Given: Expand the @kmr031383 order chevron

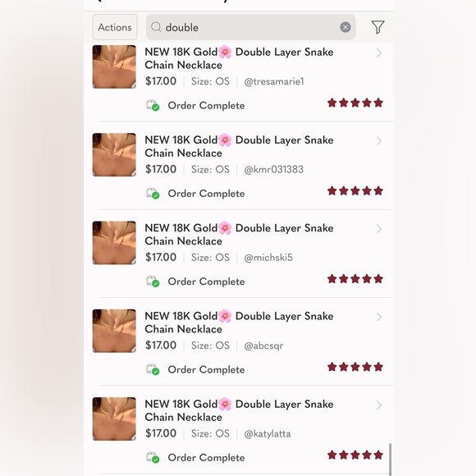Looking at the screenshot, I should tap(378, 141).
